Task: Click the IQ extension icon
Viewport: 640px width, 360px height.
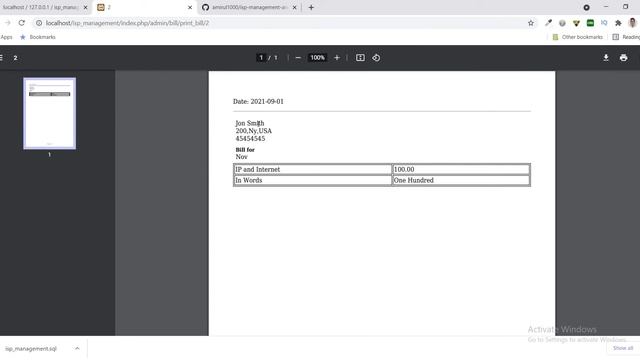Action: (x=604, y=23)
